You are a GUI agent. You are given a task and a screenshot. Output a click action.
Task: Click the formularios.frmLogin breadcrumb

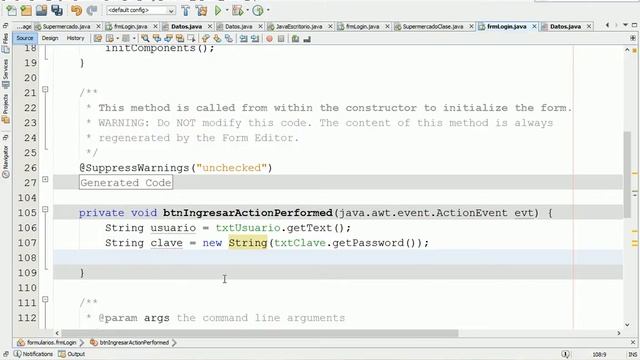point(47,342)
